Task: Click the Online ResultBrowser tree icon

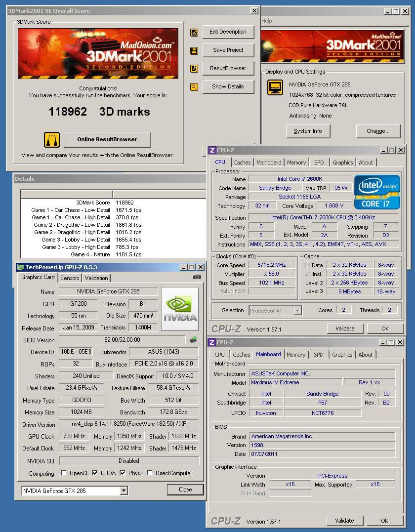Action: tap(52, 140)
